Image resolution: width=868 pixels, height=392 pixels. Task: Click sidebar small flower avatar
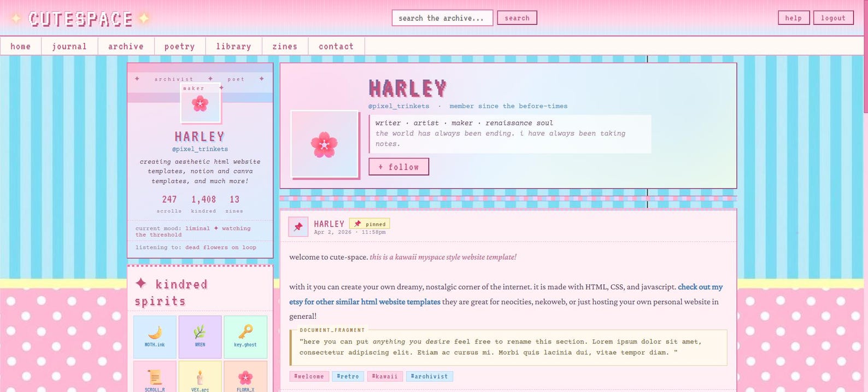coord(200,103)
